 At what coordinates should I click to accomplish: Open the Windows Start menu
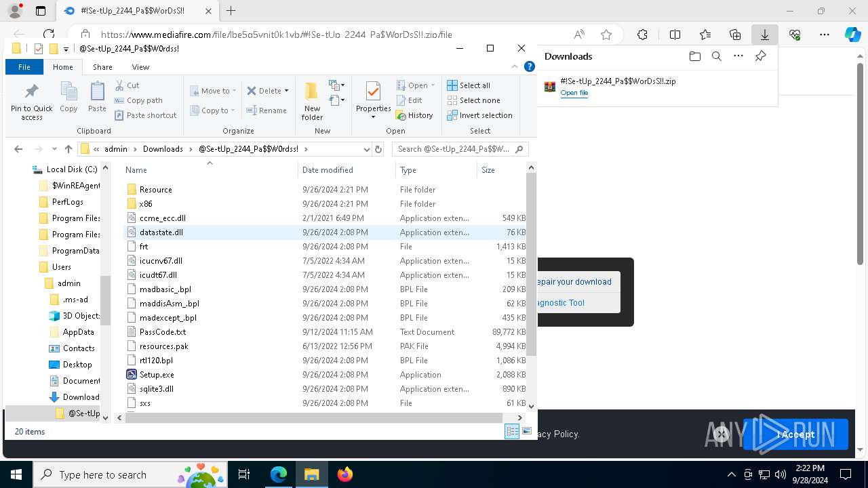coord(16,474)
